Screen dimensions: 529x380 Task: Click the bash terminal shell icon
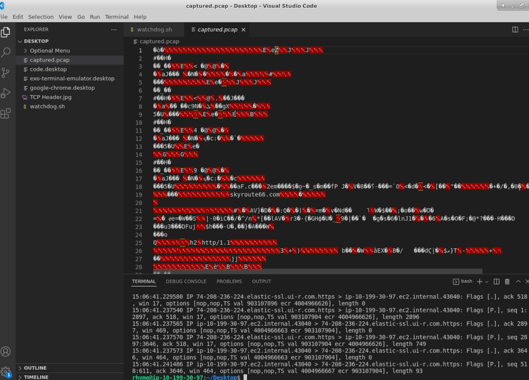click(x=455, y=281)
